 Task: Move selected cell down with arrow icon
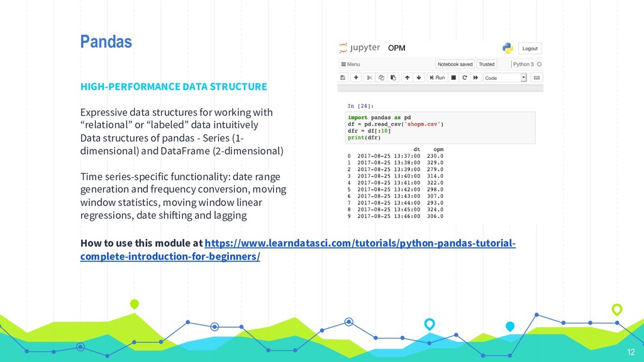pyautogui.click(x=418, y=77)
